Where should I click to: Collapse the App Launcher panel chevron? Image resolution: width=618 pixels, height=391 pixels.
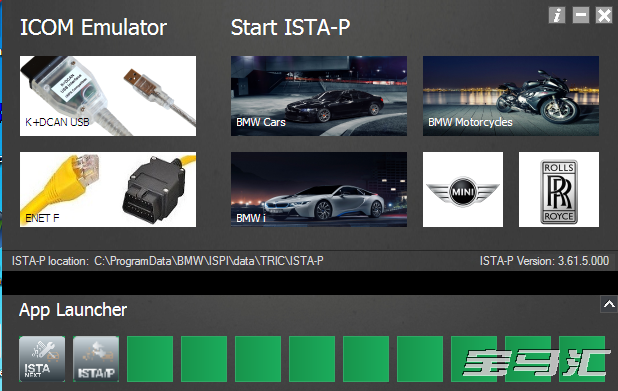point(609,304)
